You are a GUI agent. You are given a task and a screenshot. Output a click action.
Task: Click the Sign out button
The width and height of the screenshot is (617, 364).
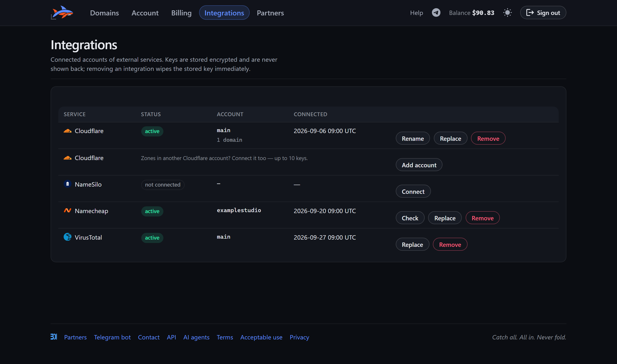543,13
